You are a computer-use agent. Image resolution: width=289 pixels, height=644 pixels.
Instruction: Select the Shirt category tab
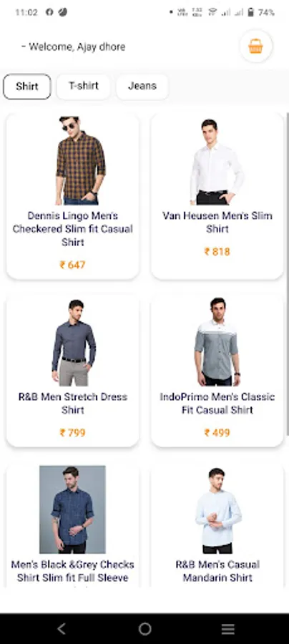tap(27, 87)
